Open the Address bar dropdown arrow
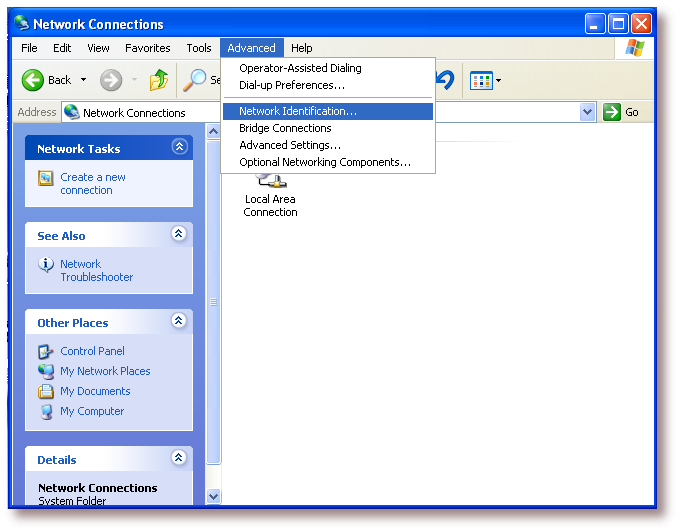Screen dimensions: 680x532 click(587, 112)
